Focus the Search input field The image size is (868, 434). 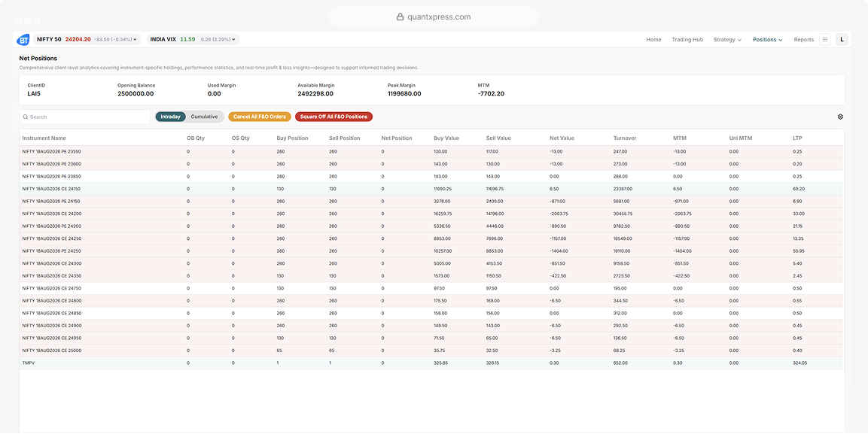[85, 117]
